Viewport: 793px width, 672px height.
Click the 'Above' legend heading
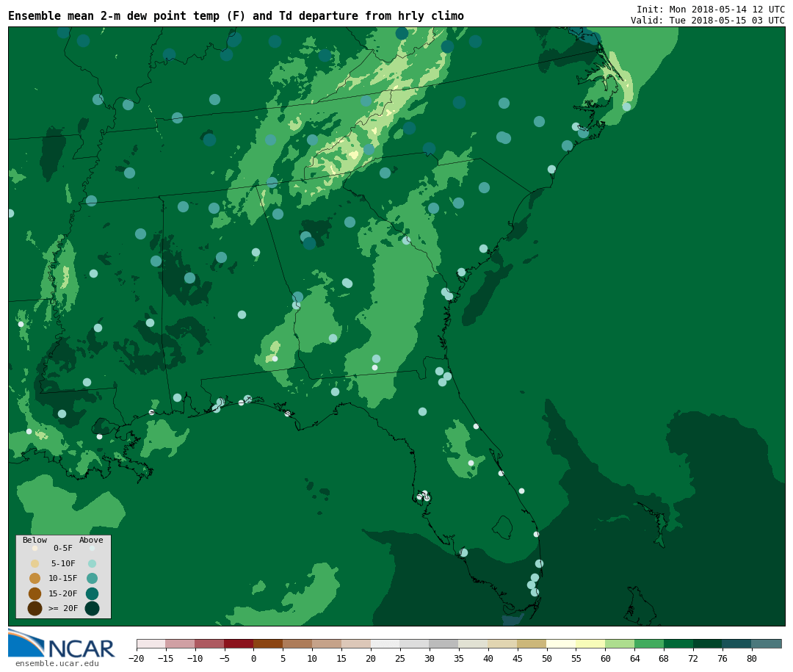tap(91, 540)
